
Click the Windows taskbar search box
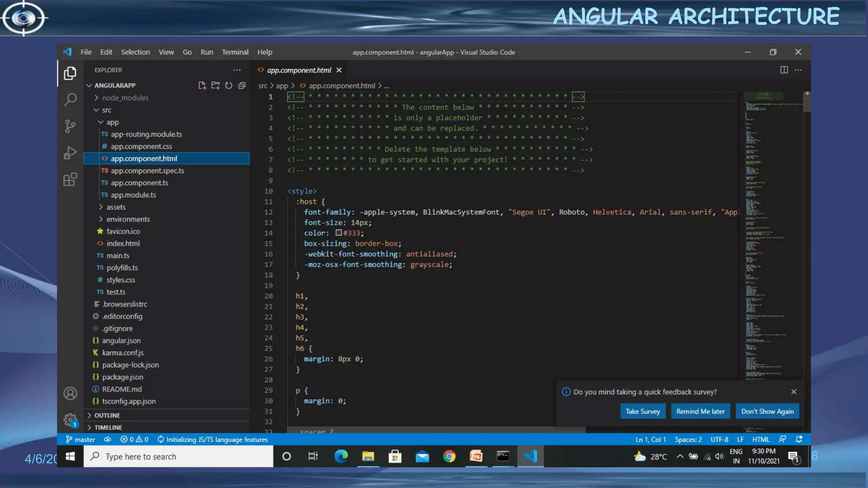178,456
